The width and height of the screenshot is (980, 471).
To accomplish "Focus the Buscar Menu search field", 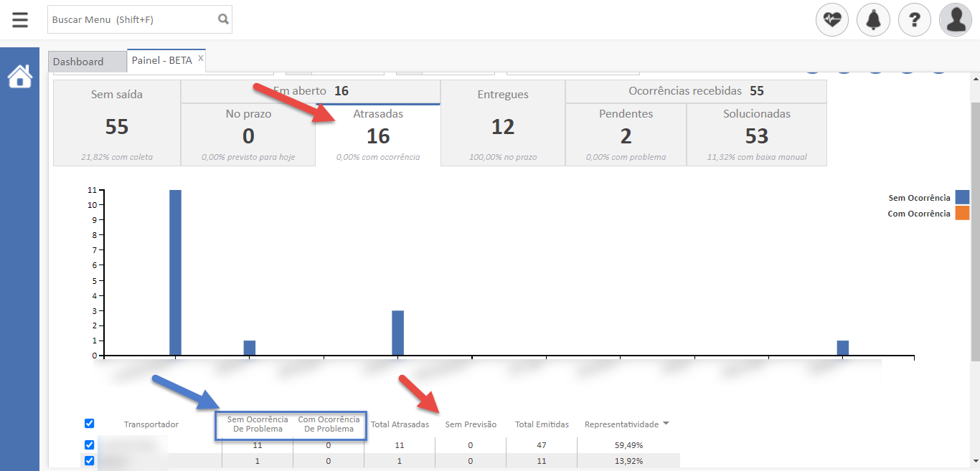I will point(131,19).
